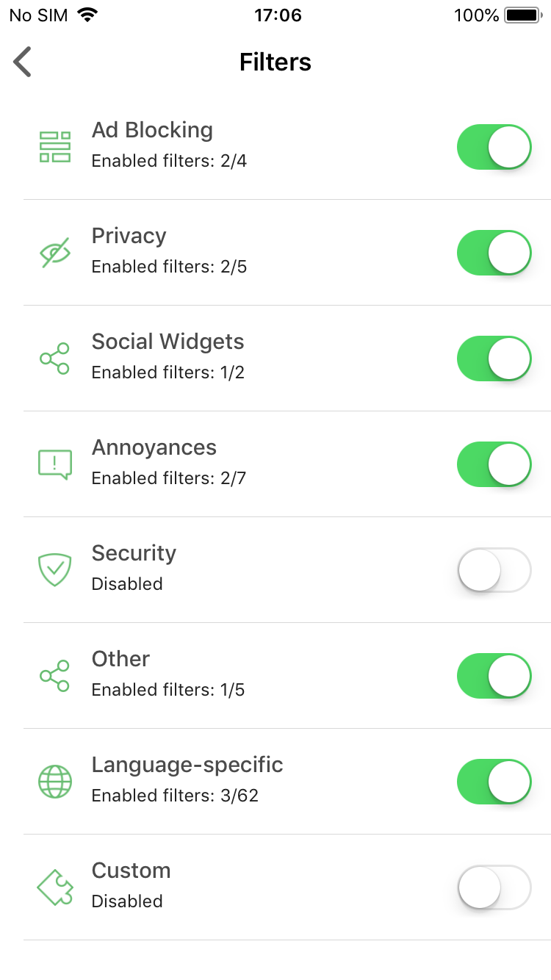Disable the Privacy filters switch
Screen dimensions: 551x980
(x=494, y=253)
